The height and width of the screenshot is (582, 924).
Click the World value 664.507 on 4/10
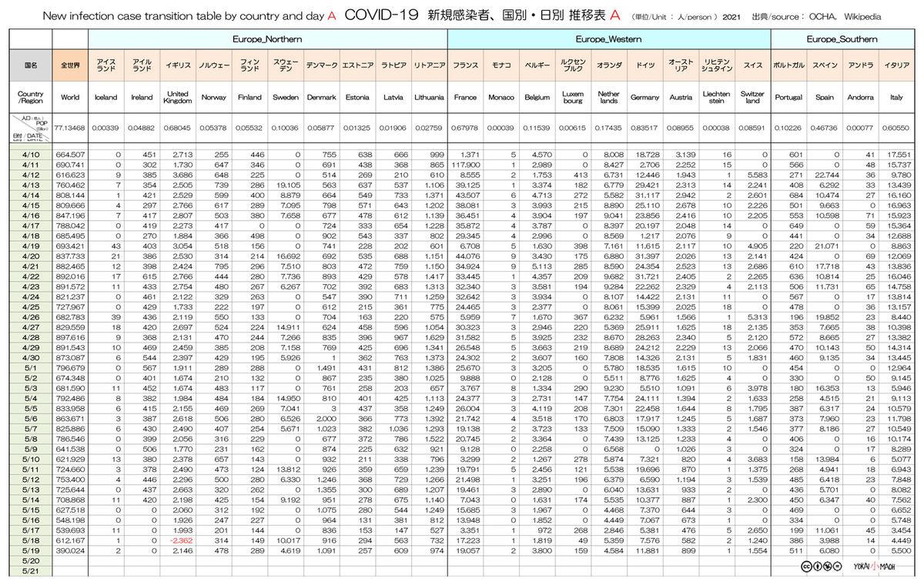click(x=71, y=154)
